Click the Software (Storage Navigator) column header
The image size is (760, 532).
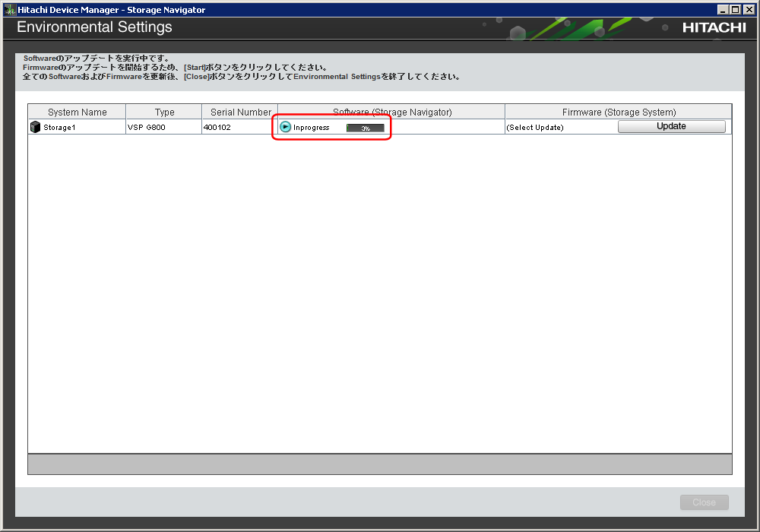[391, 112]
